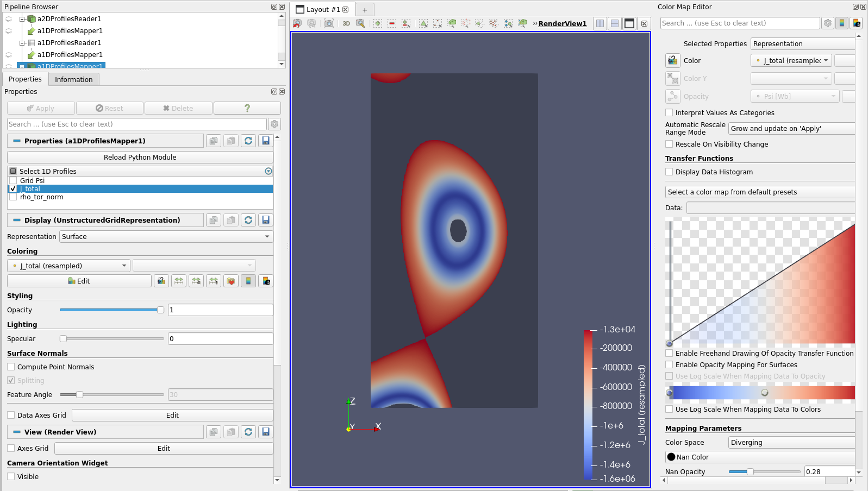This screenshot has height=491, width=868.
Task: Rescale over all timesteps icon in Coloring
Action: click(x=214, y=281)
